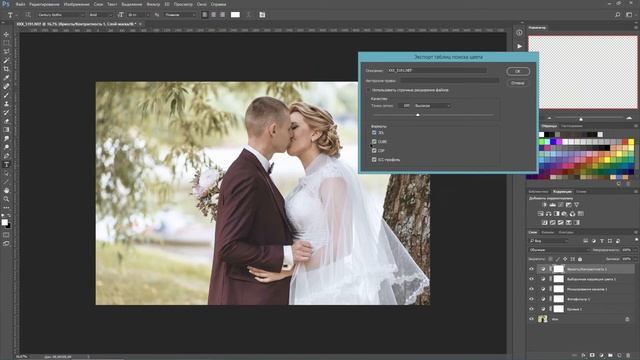Add a Curves adjustment from Adjustments panel

point(560,204)
